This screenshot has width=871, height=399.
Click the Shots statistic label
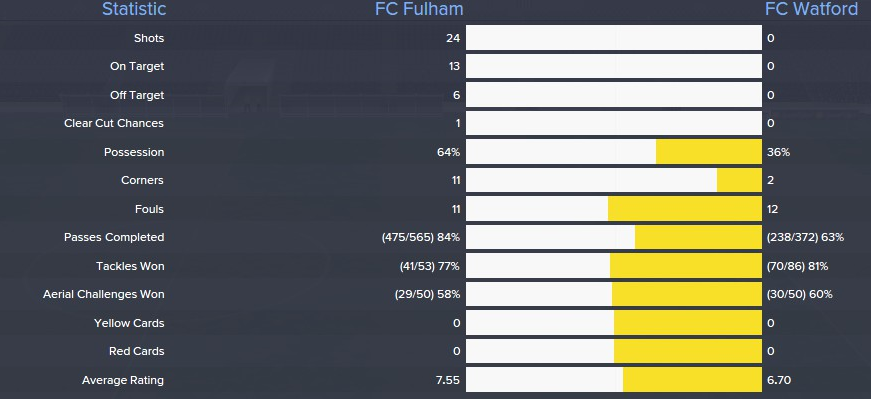[x=149, y=38]
